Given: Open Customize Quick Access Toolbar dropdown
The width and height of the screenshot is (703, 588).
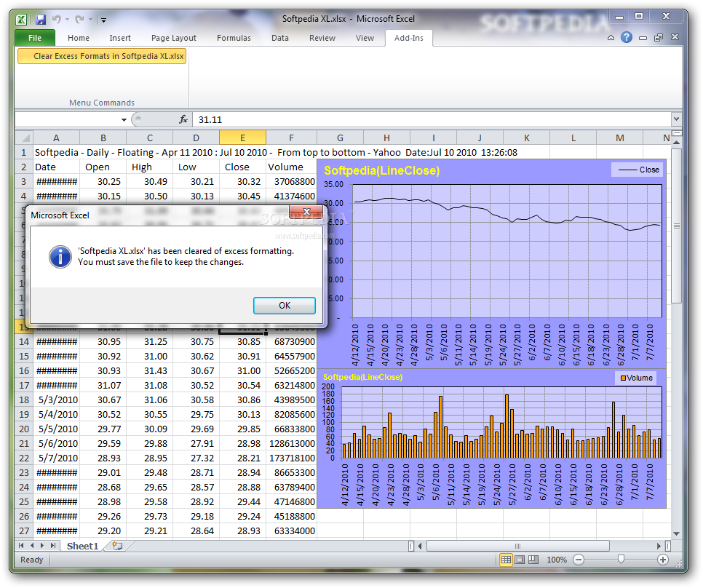Looking at the screenshot, I should coord(103,20).
